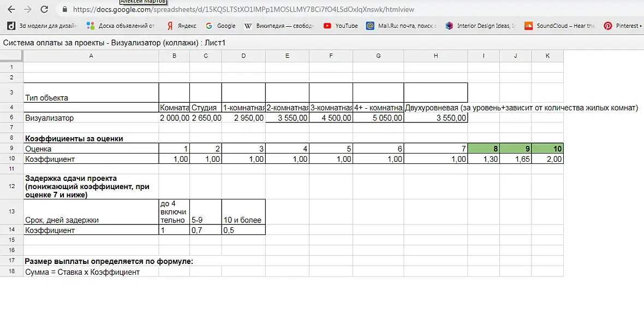This screenshot has height=318, width=644.
Task: Select the 2 650,00 value cell
Action: (x=206, y=118)
